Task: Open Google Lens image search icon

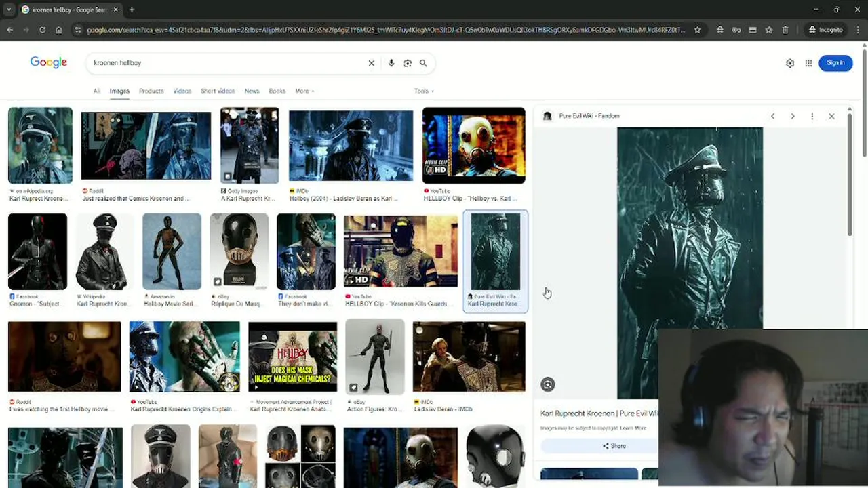Action: (408, 63)
